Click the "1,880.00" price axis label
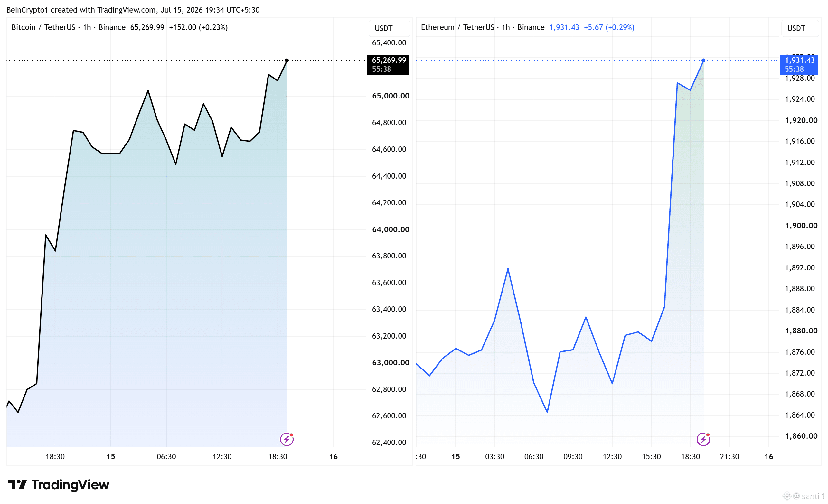Image resolution: width=828 pixels, height=504 pixels. click(x=801, y=331)
